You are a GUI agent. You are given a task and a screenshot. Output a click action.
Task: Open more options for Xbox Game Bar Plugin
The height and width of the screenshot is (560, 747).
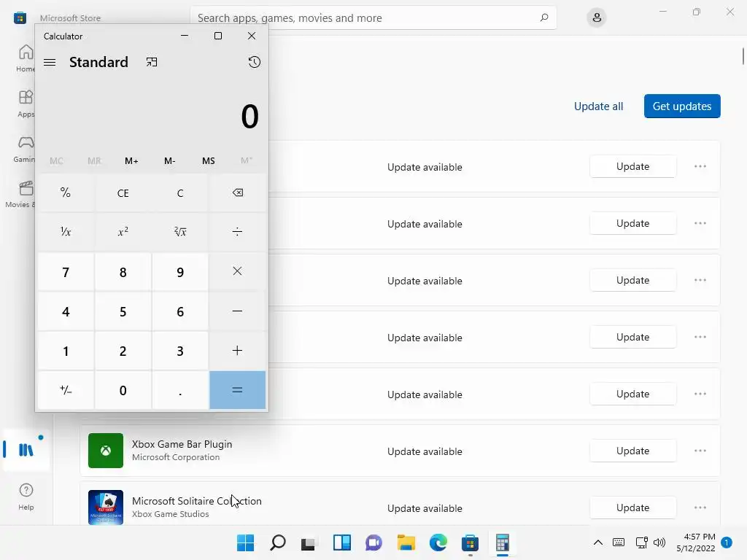pyautogui.click(x=700, y=451)
